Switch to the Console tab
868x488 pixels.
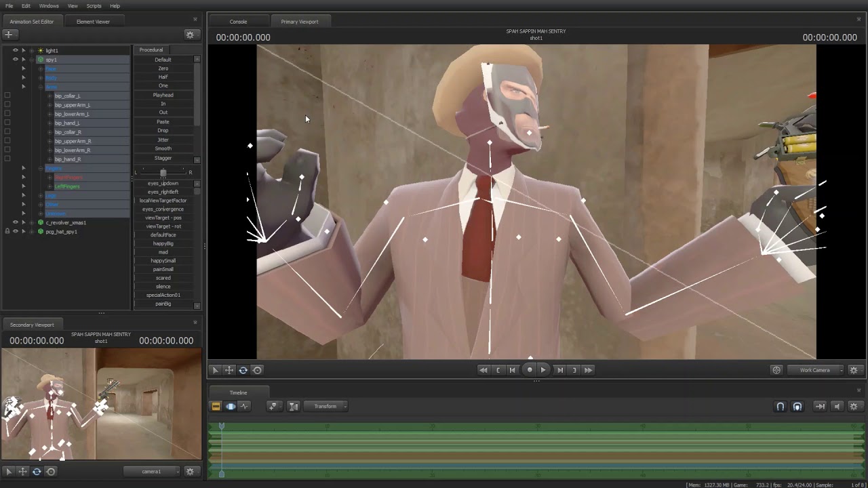click(x=238, y=22)
